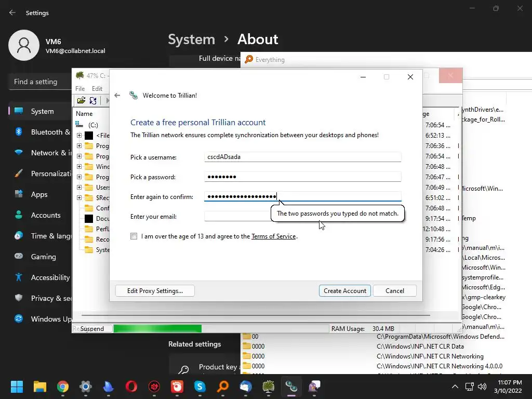532x399 pixels.
Task: Open the Edit menu in the tree tool
Action: (x=97, y=88)
